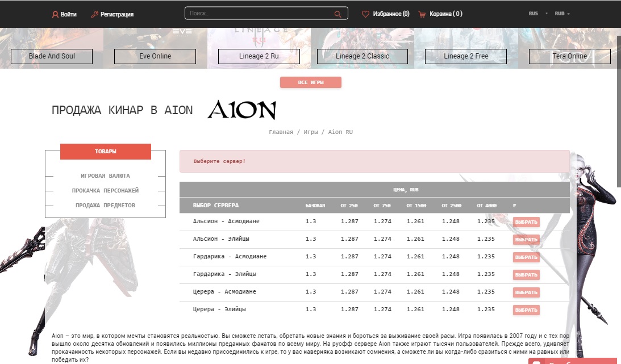Click the Альсион - Асмодиане server name
The height and width of the screenshot is (364, 621).
(x=226, y=221)
